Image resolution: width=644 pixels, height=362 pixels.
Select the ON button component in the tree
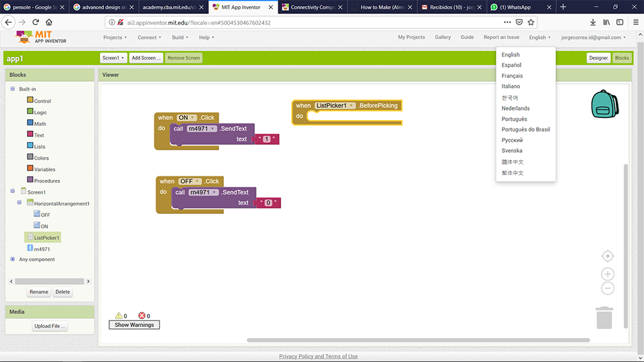point(41,226)
